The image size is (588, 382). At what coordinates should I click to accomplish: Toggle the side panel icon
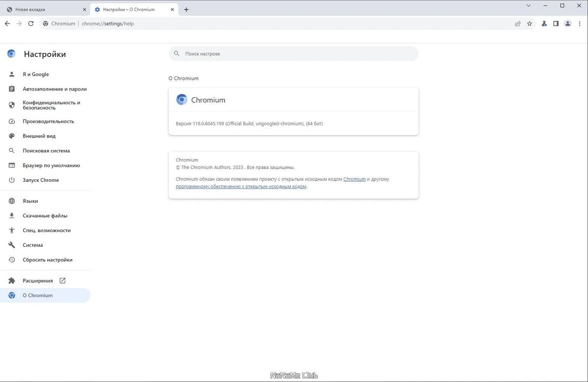pyautogui.click(x=556, y=24)
